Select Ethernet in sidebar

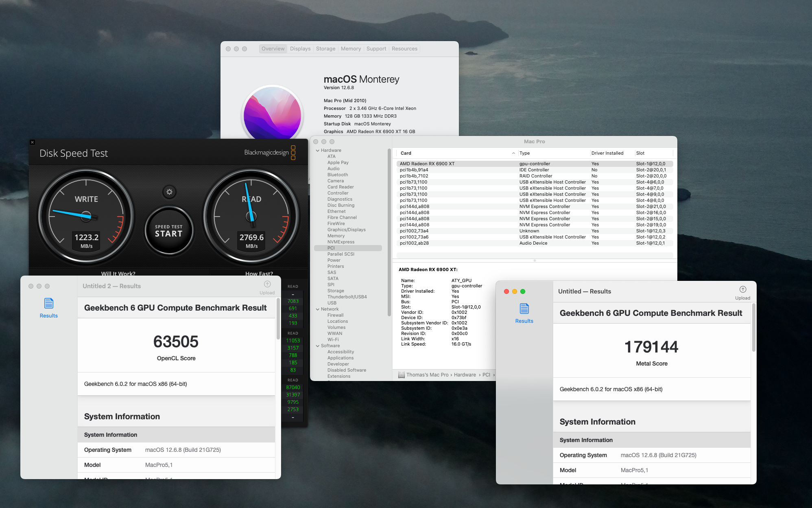click(x=336, y=212)
